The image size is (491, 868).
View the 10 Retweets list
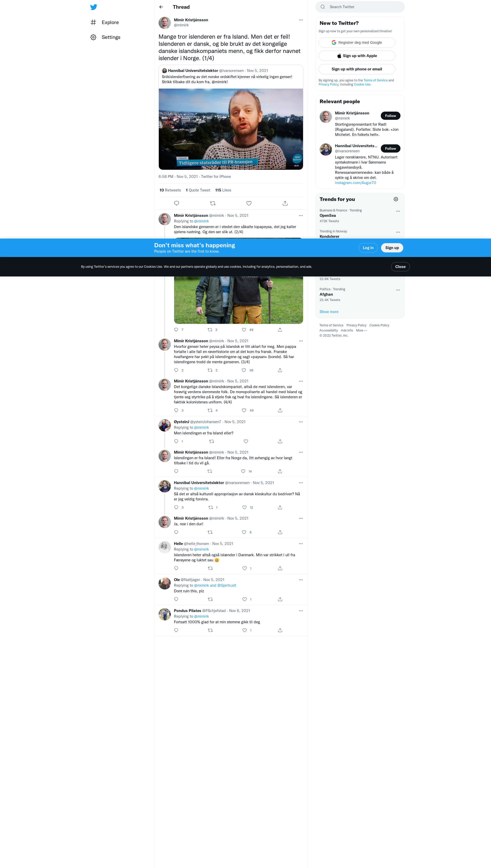click(170, 190)
